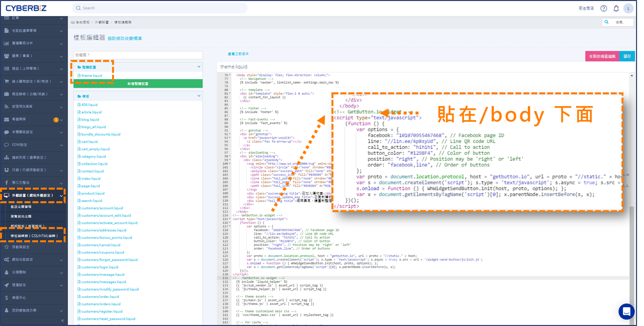Viewport: 644px width, 326px height.
Task: Click the magnifier icon in top-right search box
Action: pos(607,22)
